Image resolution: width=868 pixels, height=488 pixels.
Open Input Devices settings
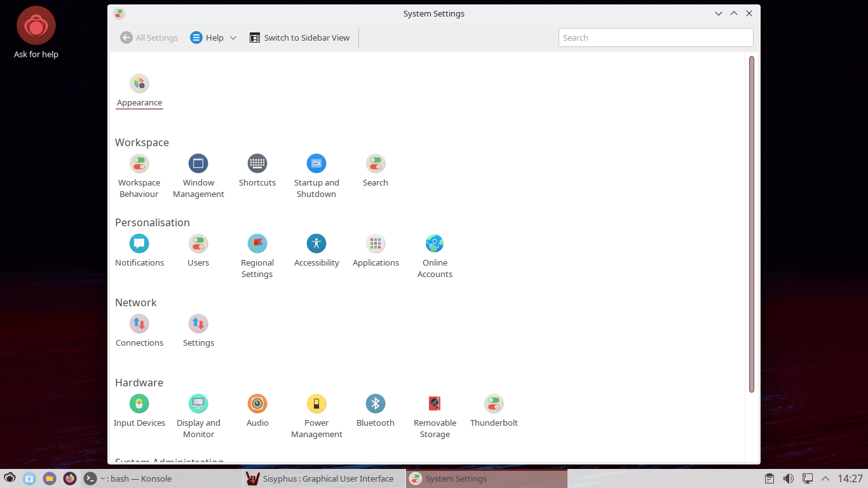click(x=139, y=411)
